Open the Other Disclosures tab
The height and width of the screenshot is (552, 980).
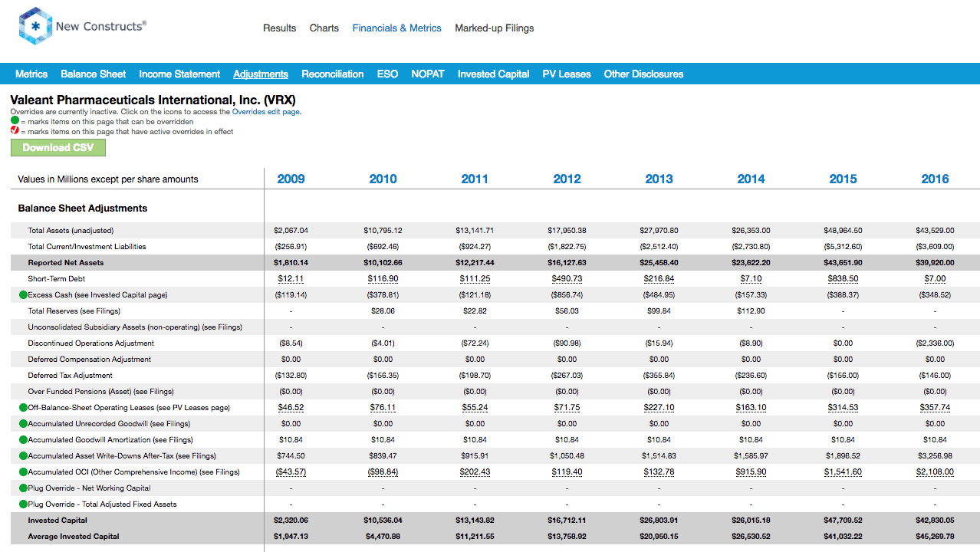coord(643,74)
